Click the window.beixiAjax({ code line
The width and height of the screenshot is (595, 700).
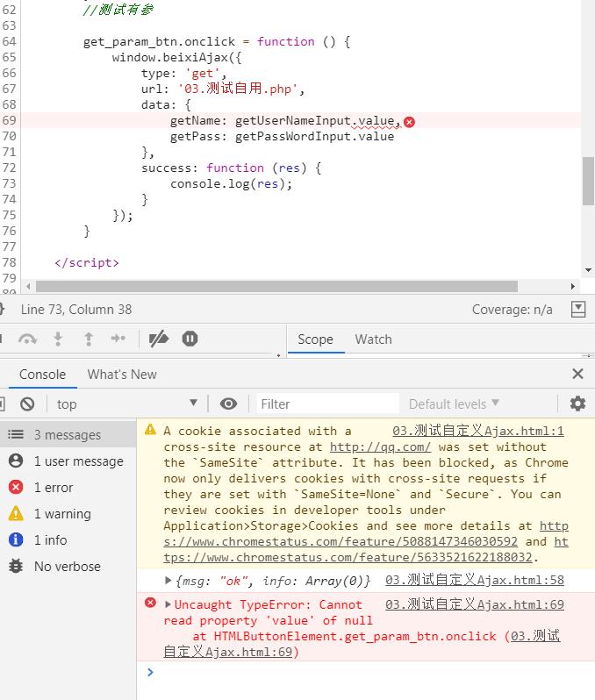177,58
